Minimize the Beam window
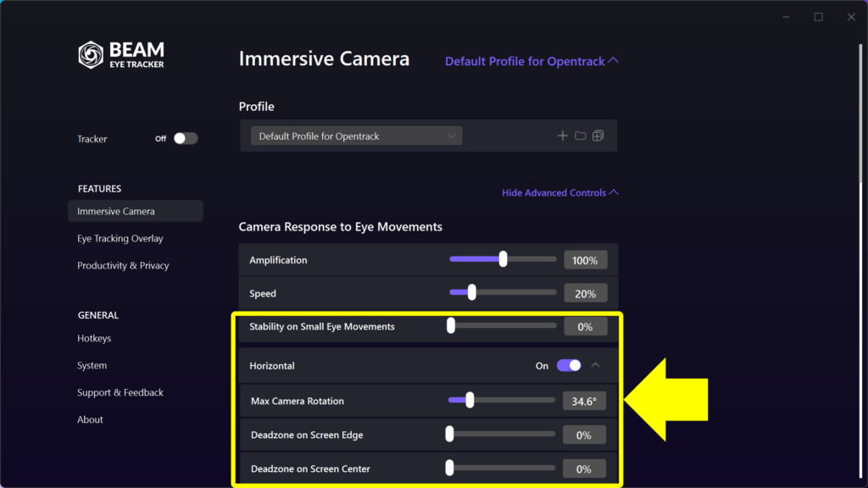 coord(786,17)
